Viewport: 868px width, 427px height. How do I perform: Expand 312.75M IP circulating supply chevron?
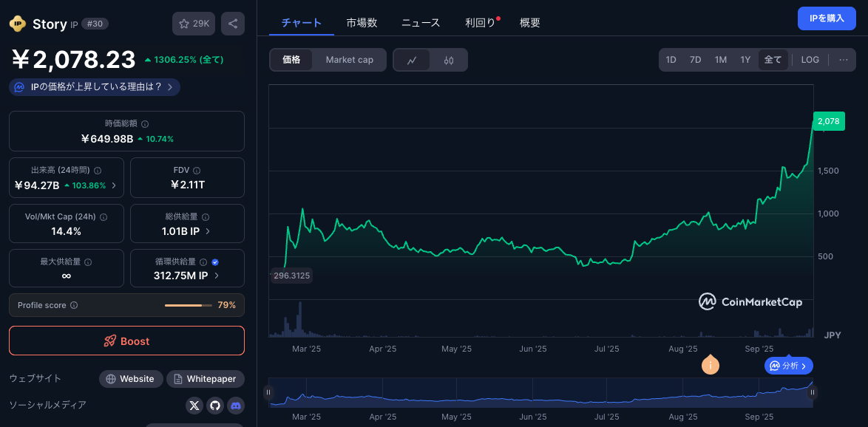point(217,276)
